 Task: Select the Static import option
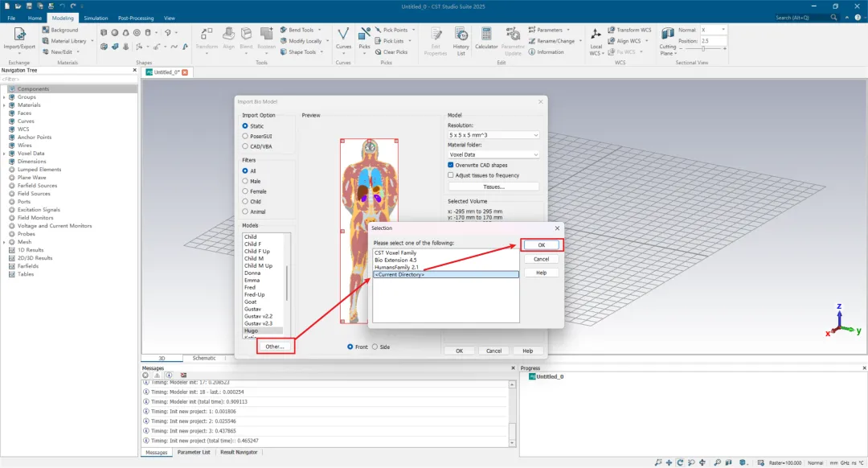tap(245, 125)
